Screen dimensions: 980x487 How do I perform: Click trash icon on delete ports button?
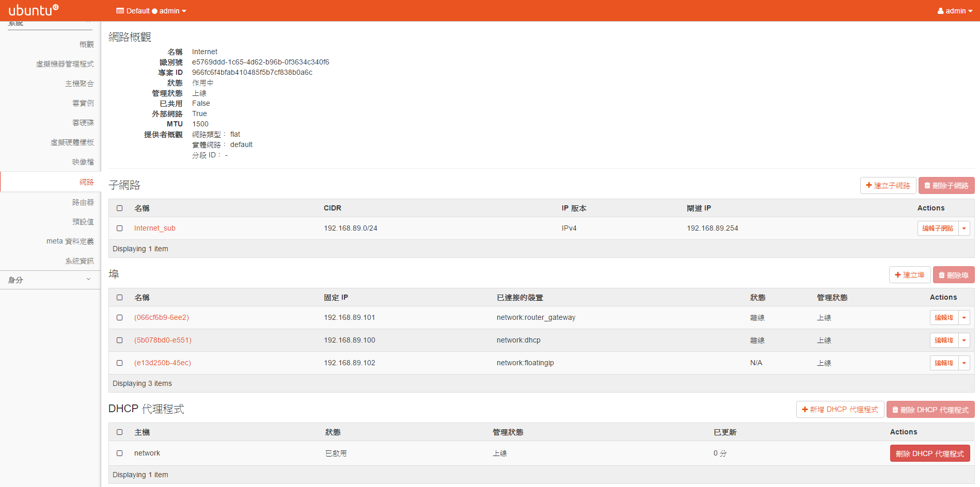tap(942, 275)
